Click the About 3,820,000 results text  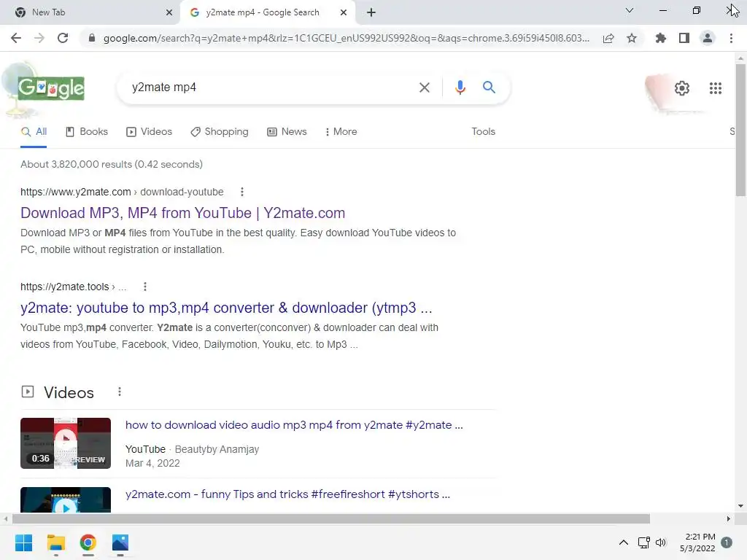112,164
